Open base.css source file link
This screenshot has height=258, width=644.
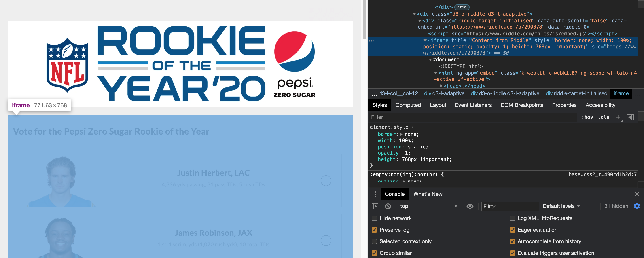(602, 175)
